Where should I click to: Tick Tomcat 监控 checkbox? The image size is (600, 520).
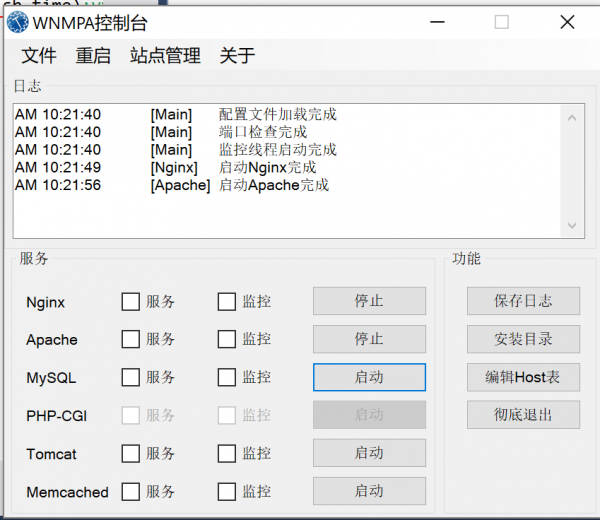point(227,453)
